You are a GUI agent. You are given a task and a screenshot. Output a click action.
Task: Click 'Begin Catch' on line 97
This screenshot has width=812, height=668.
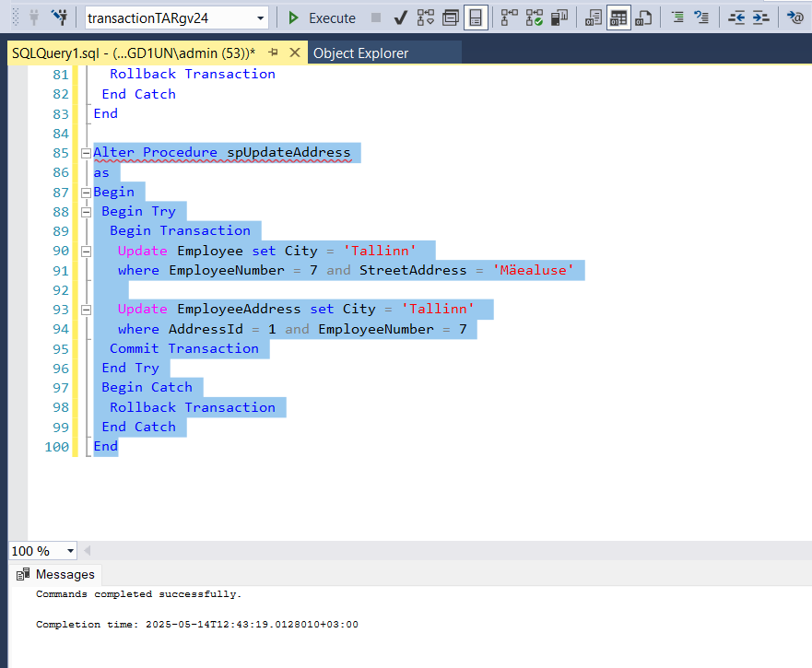(147, 388)
